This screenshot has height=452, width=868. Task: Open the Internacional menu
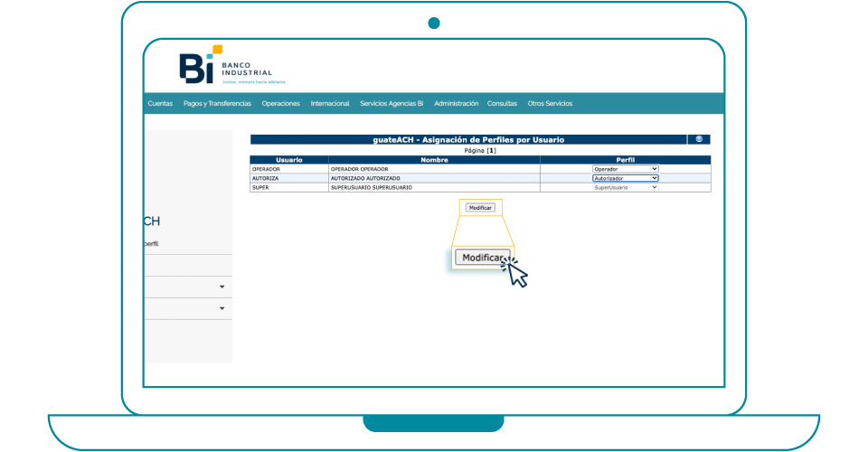tap(330, 104)
